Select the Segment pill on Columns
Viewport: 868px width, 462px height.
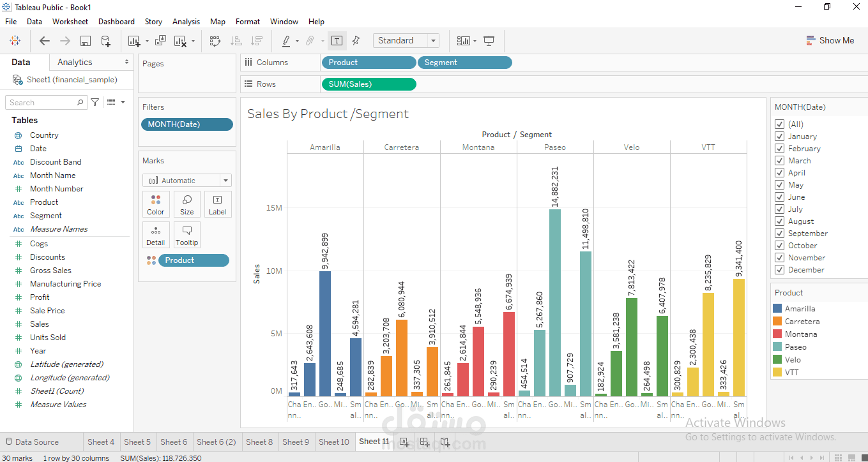465,63
